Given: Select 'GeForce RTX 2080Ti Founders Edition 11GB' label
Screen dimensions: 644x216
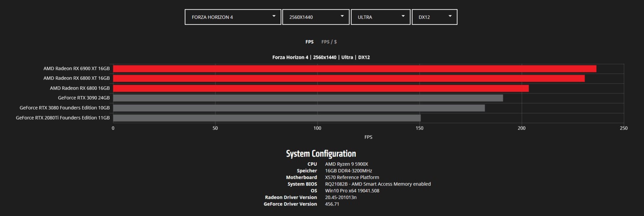Looking at the screenshot, I should (63, 118).
